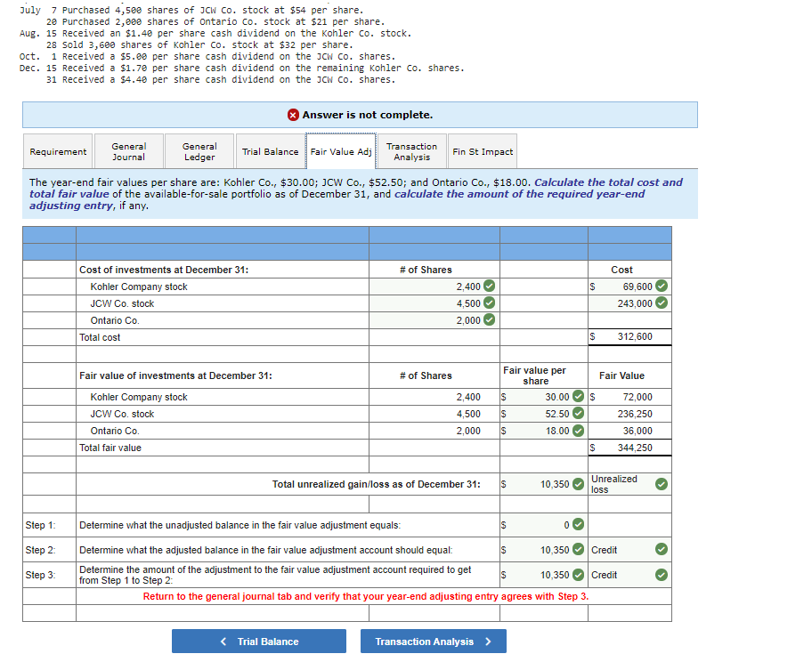The height and width of the screenshot is (670, 812).
Task: Click the checkmark beside Step 3's Credit entry
Action: [661, 575]
